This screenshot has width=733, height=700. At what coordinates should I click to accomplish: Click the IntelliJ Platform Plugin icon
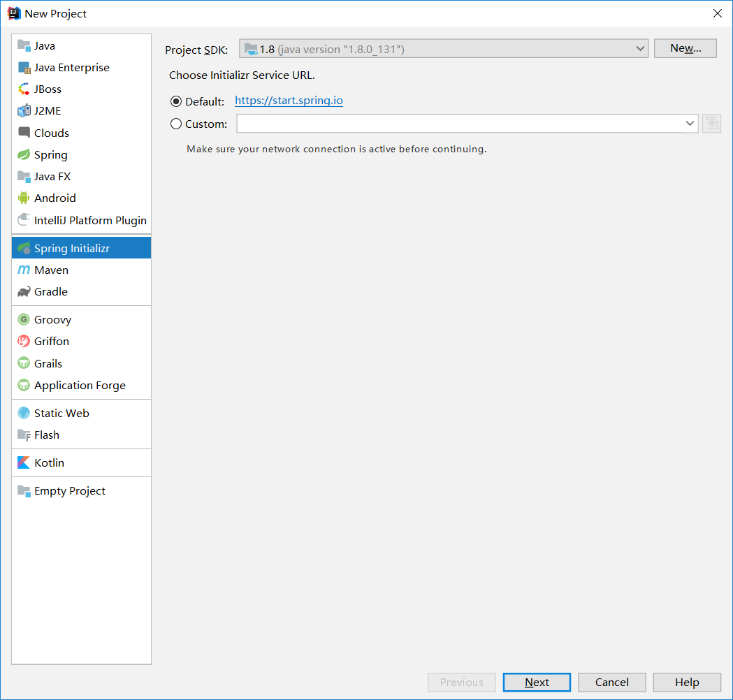pyautogui.click(x=24, y=220)
